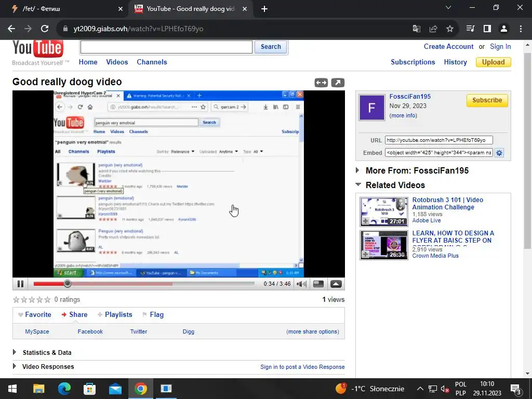Add Rotobrush video to queue plus icon
The height and width of the screenshot is (399, 532).
click(x=365, y=221)
